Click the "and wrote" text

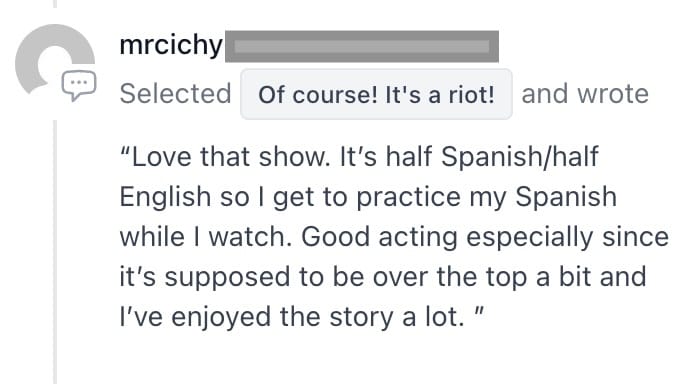(x=585, y=94)
